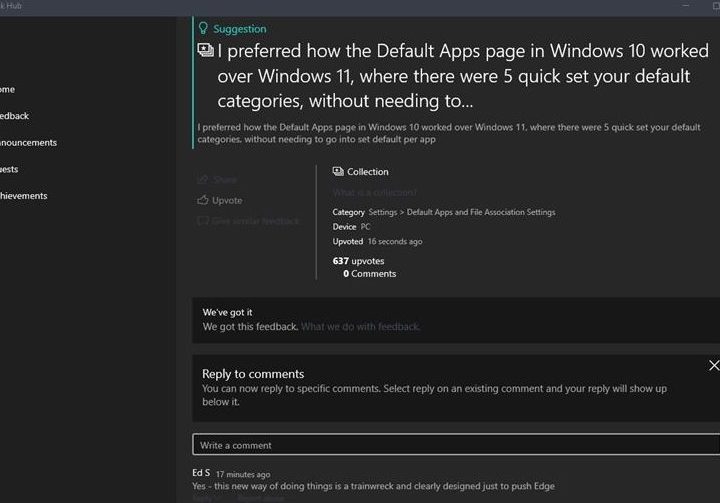720x503 pixels.
Task: Open Achievements in the sidebar
Action: (23, 196)
